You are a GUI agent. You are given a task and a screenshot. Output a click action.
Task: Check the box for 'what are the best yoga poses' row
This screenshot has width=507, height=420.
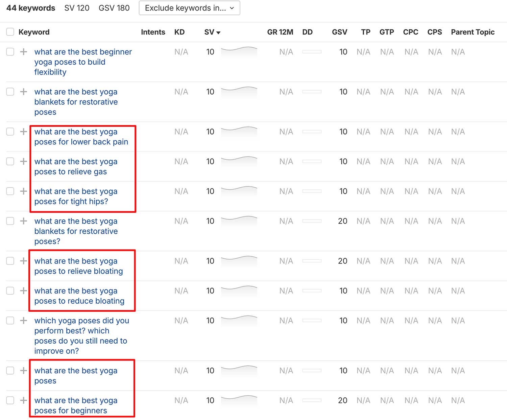tap(10, 371)
